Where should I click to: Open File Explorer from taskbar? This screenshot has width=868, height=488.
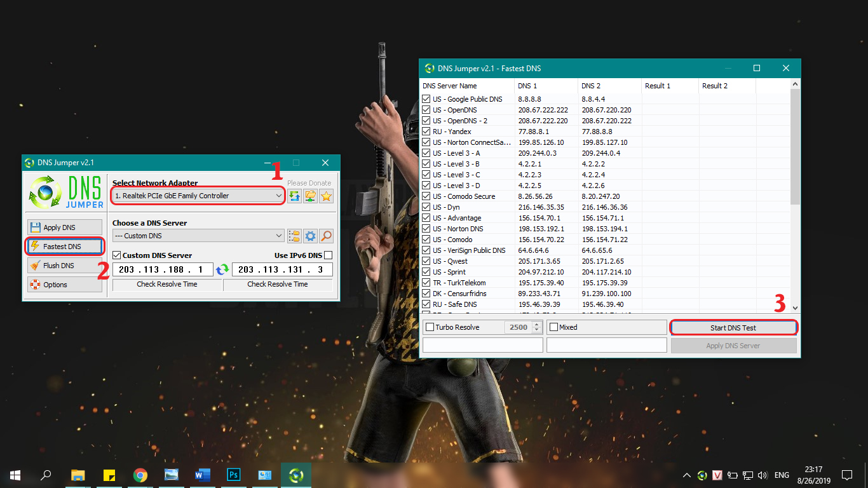pos(78,475)
